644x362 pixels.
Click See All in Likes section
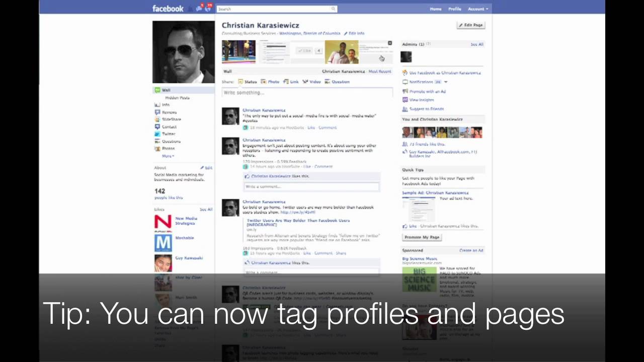point(206,209)
